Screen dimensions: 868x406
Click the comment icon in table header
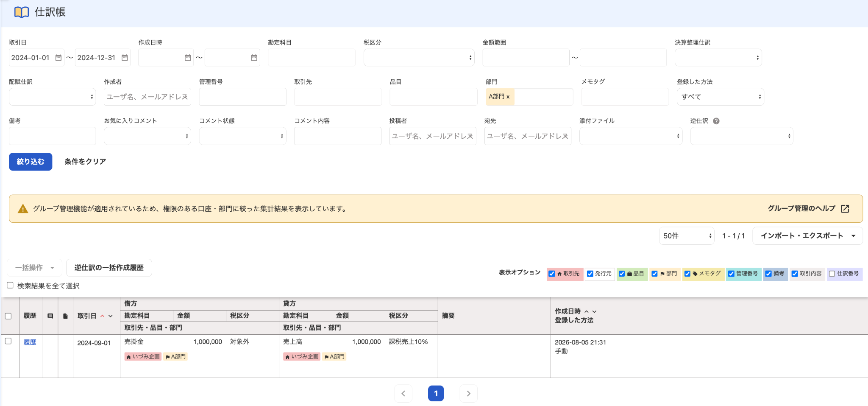(x=50, y=316)
